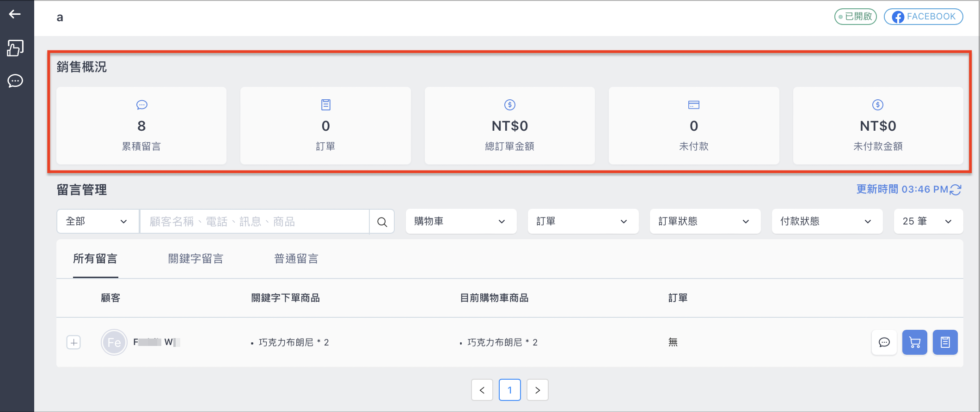Open the blue order document button in the customer row
Image resolution: width=980 pixels, height=412 pixels.
[x=945, y=342]
